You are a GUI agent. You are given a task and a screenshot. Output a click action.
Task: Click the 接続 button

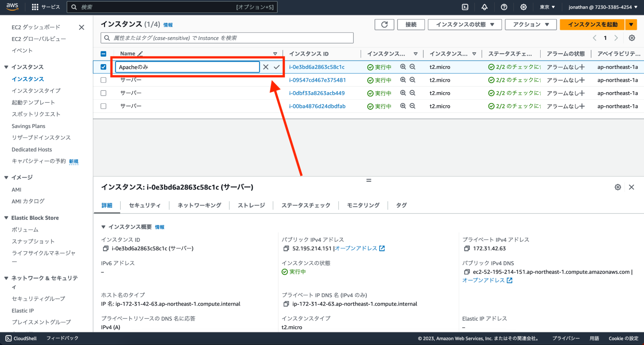click(x=411, y=24)
